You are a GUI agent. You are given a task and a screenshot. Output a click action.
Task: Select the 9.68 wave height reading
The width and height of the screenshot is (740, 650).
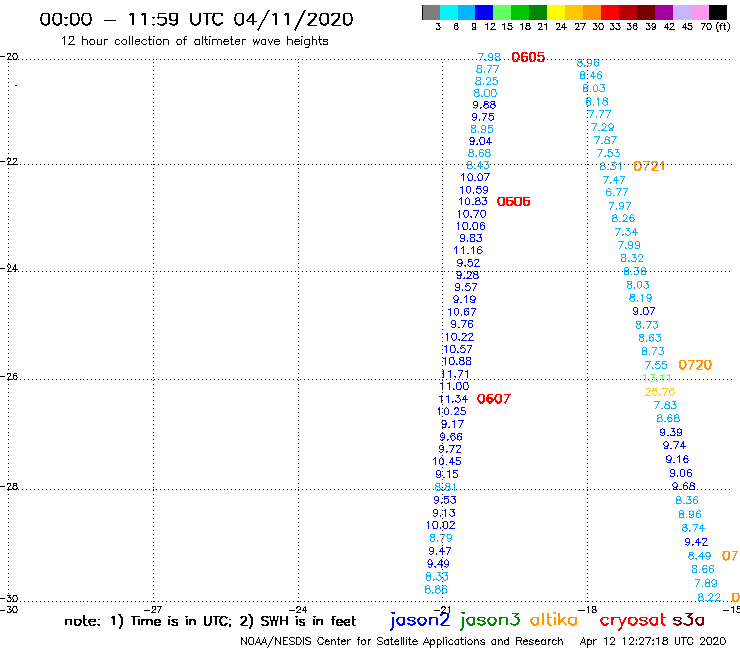[683, 486]
